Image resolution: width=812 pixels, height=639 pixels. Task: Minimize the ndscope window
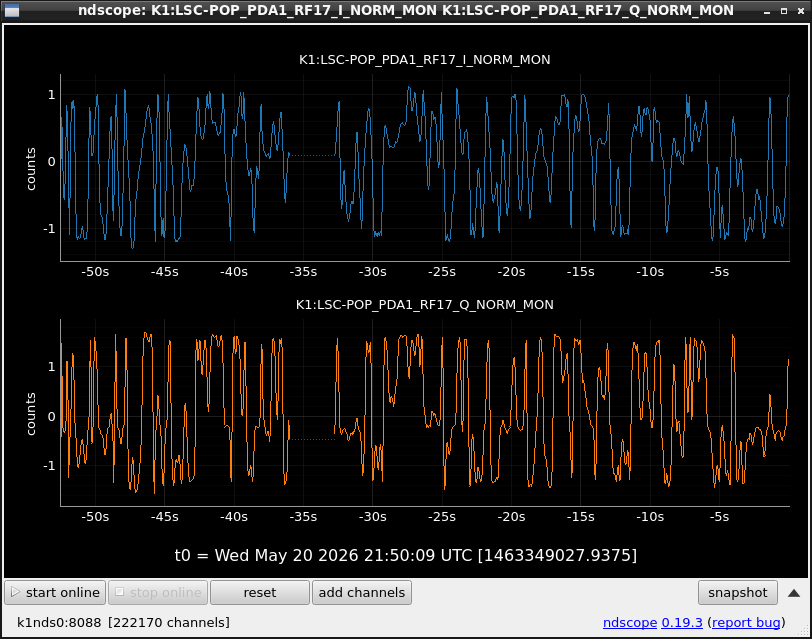[x=767, y=11]
